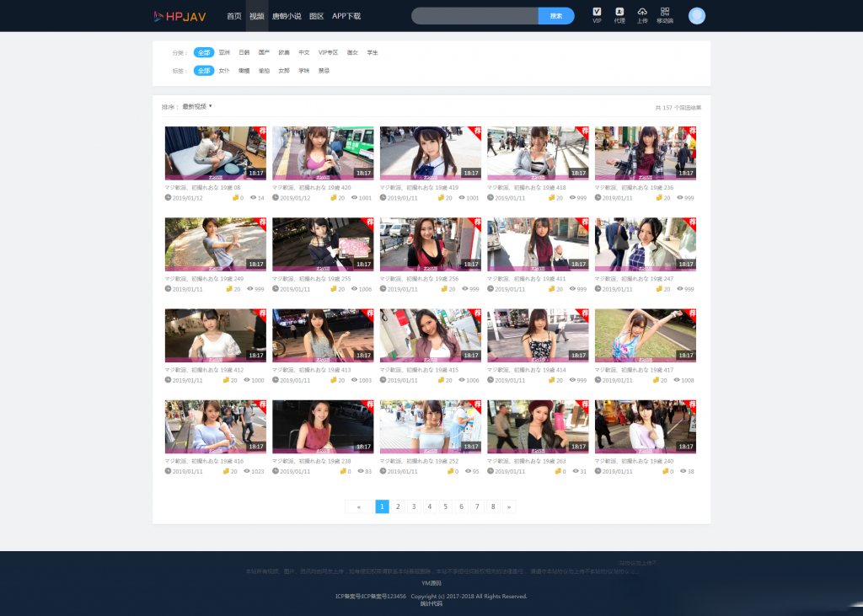
Task: Open the 首页 home menu item
Action: (x=234, y=16)
